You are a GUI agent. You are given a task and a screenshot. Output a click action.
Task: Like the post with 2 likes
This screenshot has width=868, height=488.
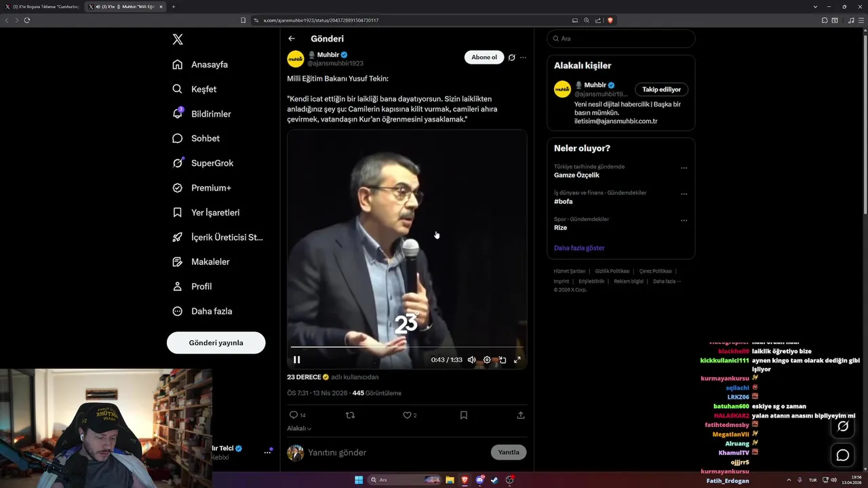tap(410, 415)
